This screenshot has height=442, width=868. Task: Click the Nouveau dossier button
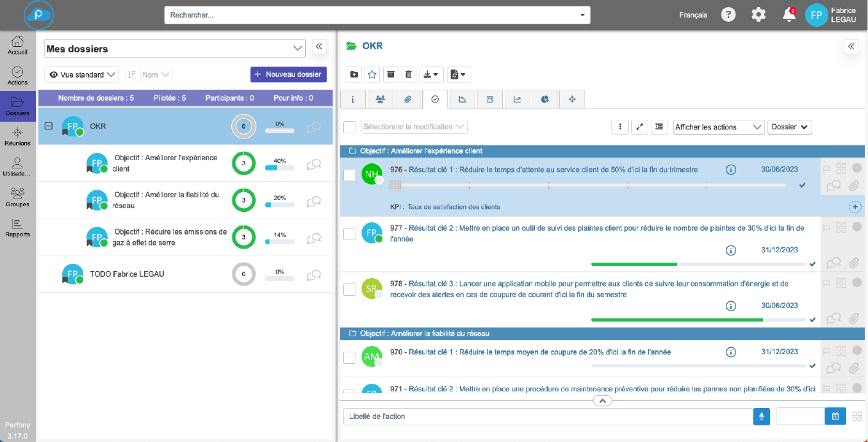click(x=288, y=75)
